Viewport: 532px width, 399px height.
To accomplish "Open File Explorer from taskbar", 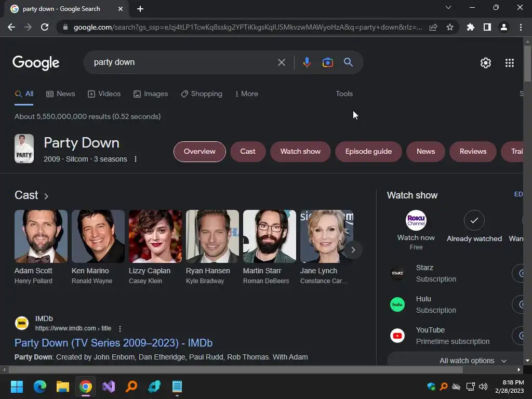I will (63, 387).
